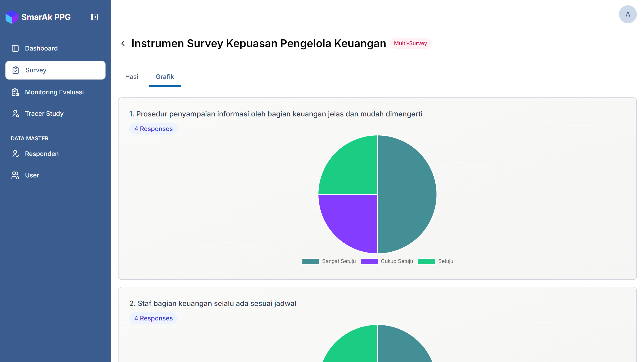This screenshot has height=362, width=644.
Task: Toggle the Setuju legend color box
Action: pos(426,261)
